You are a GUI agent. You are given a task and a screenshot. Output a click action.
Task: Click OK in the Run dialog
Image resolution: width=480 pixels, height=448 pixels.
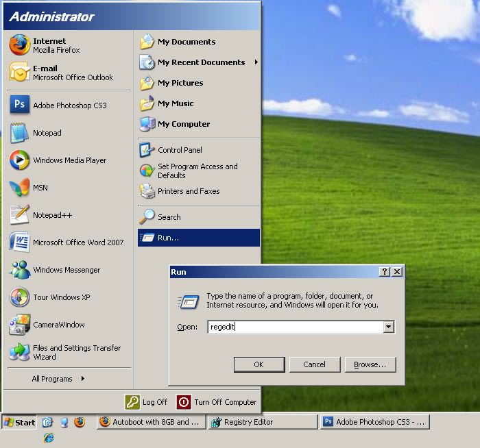tap(259, 364)
